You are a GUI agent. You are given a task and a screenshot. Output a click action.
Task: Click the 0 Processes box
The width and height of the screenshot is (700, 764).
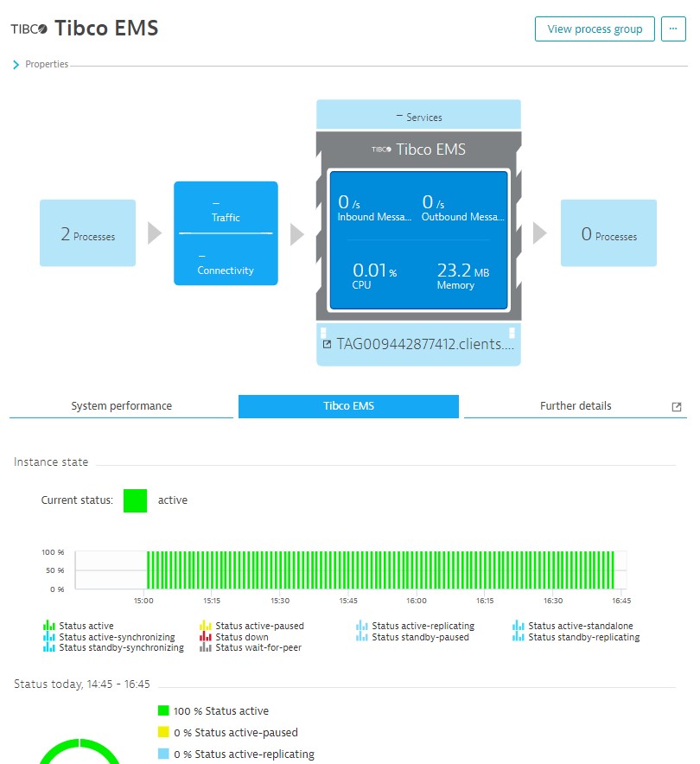click(608, 232)
